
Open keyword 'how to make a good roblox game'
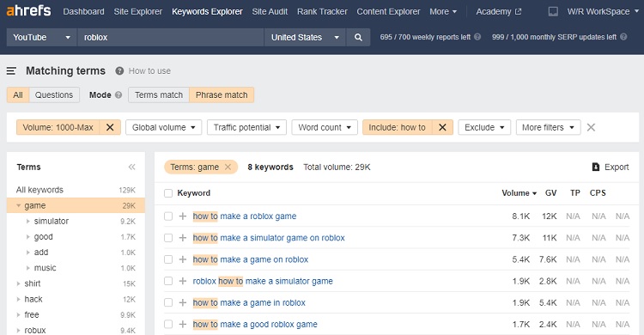click(x=255, y=325)
